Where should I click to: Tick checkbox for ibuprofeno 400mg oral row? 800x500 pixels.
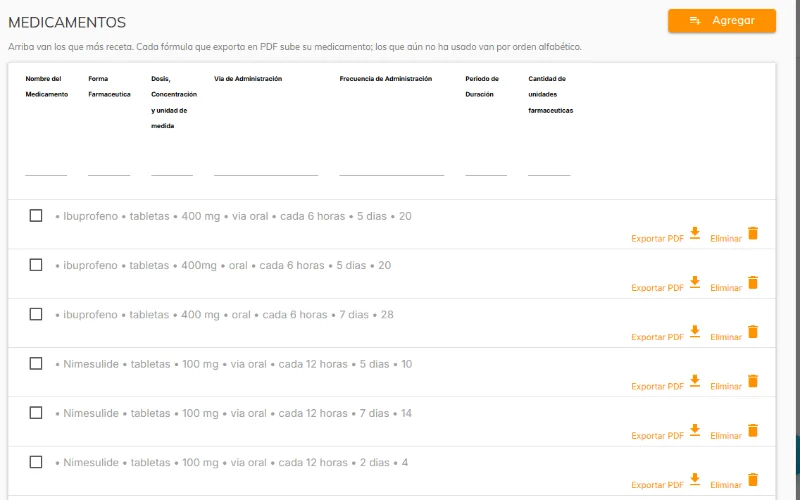36,265
